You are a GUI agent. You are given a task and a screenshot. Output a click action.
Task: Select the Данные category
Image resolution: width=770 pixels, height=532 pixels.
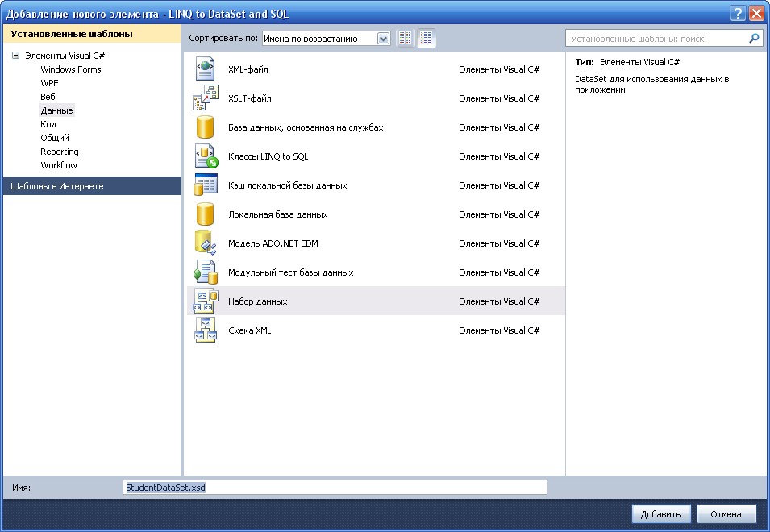pos(57,110)
